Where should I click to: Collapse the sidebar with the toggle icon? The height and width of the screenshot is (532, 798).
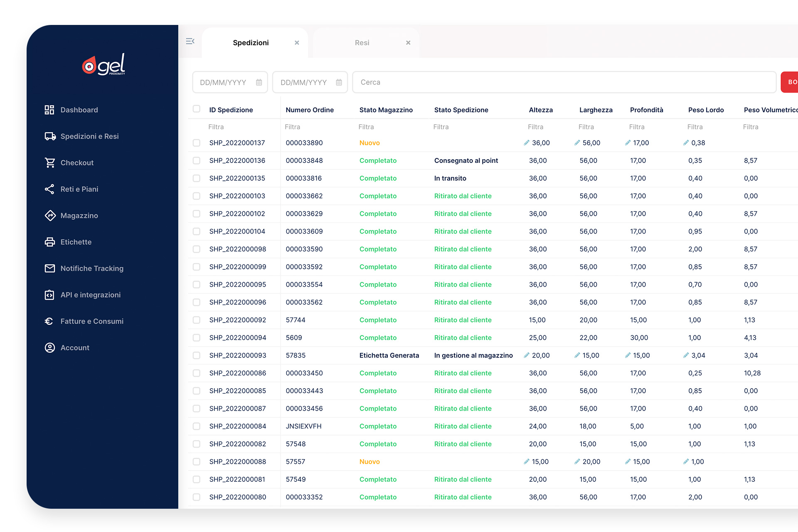[190, 41]
